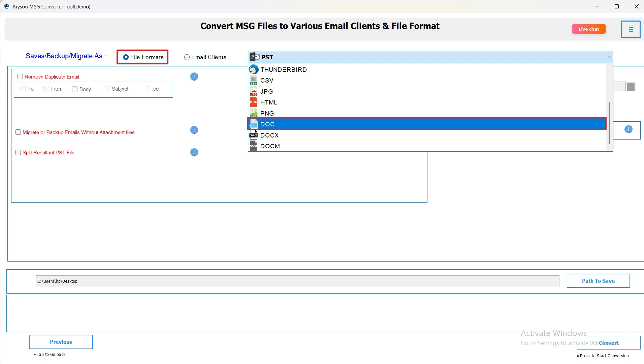Image resolution: width=644 pixels, height=364 pixels.
Task: Tick the From duplicate filter checkbox
Action: coord(46,89)
